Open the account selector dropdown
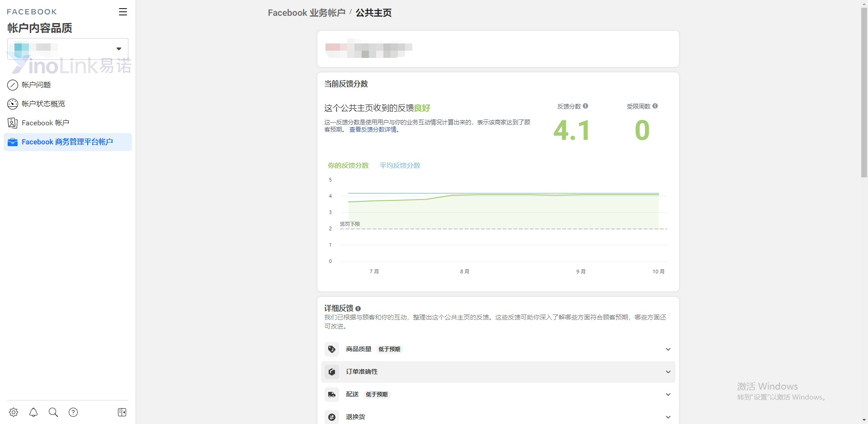 (x=68, y=48)
